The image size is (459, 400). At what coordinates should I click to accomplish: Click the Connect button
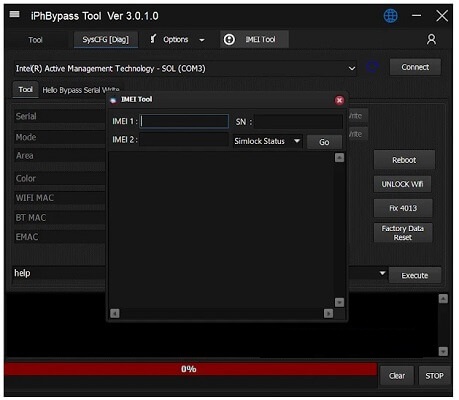[x=415, y=67]
